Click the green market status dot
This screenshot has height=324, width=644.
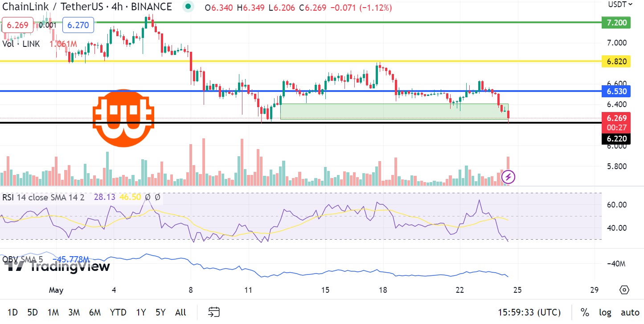189,7
